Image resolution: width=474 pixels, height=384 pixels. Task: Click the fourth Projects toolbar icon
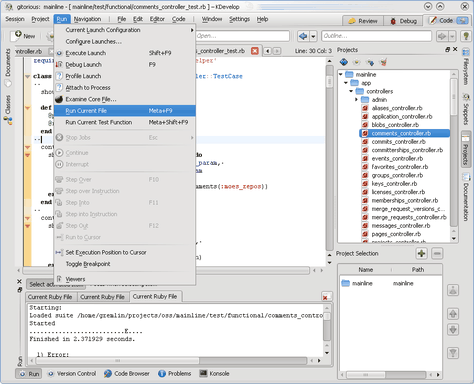click(384, 62)
